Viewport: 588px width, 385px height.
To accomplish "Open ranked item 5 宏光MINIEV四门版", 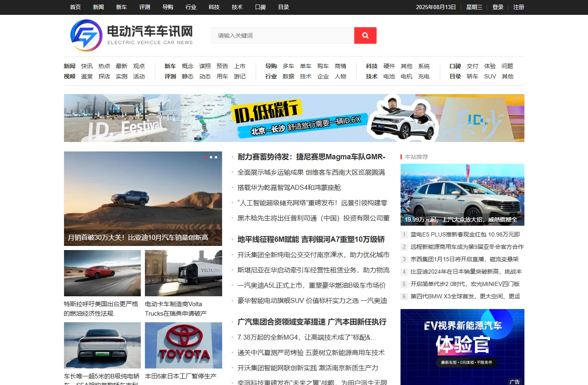I will coord(465,284).
